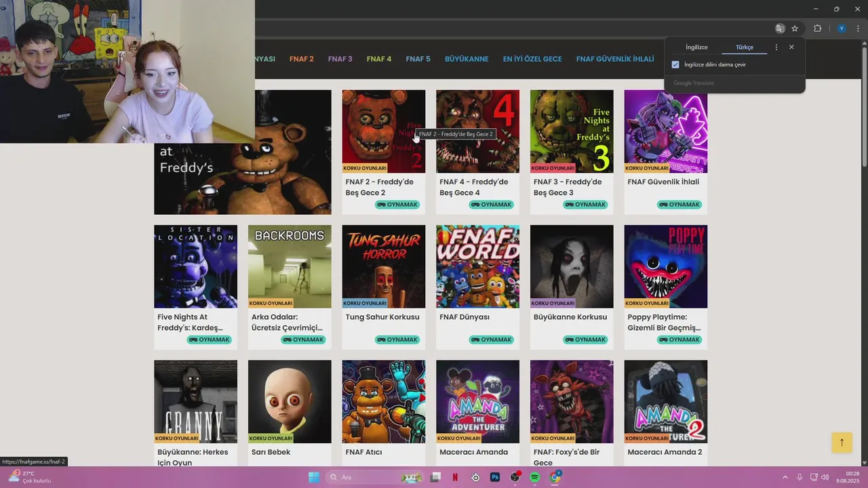Open the Security Breach Roxy thumbnail
Viewport: 868px width, 488px height.
[x=666, y=131]
